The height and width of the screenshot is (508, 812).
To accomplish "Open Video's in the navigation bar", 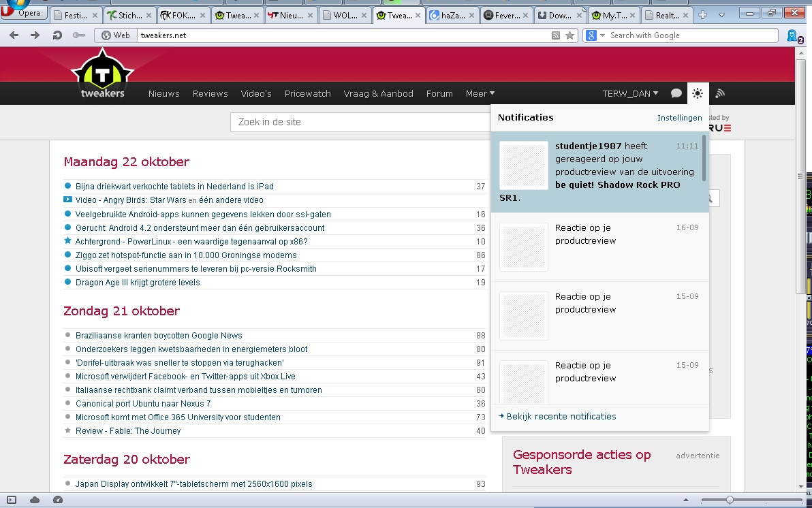I will pos(256,94).
